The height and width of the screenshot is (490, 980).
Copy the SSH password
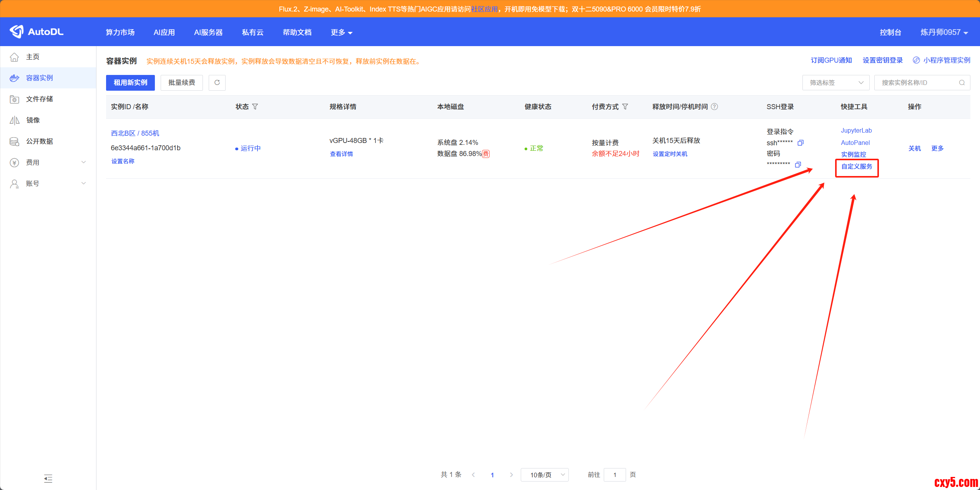pos(798,165)
